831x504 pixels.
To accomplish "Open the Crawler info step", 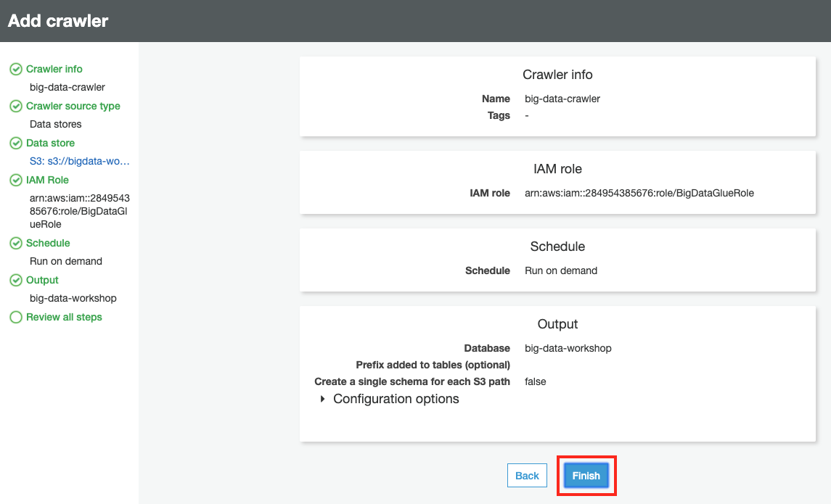I will coord(54,69).
